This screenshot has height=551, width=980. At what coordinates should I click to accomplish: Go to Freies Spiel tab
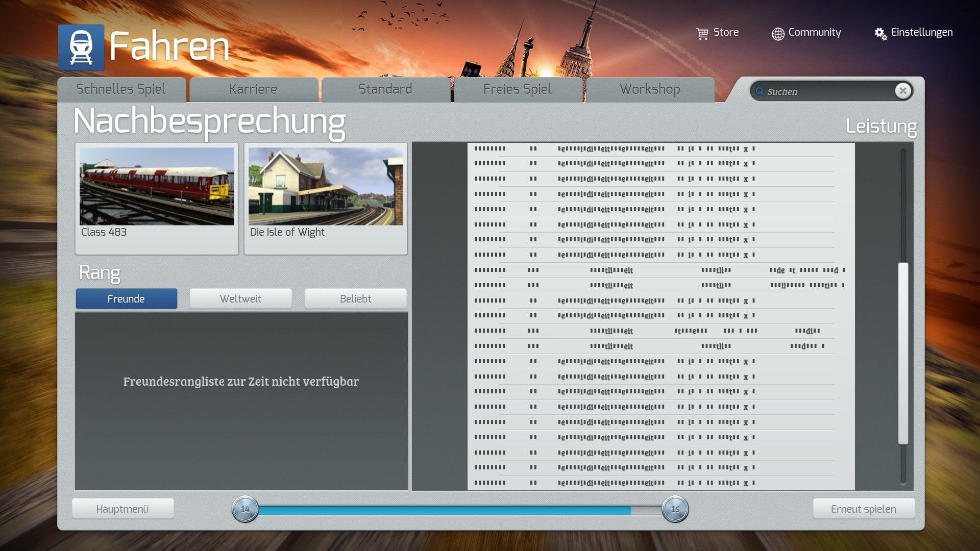click(518, 89)
